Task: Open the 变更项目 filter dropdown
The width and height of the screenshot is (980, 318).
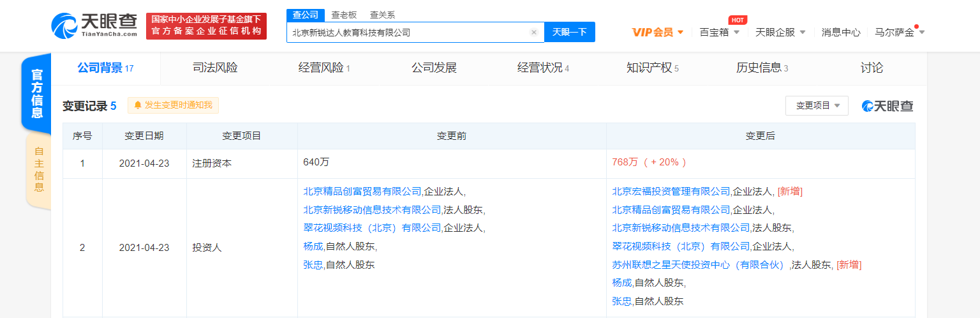Action: click(x=817, y=105)
